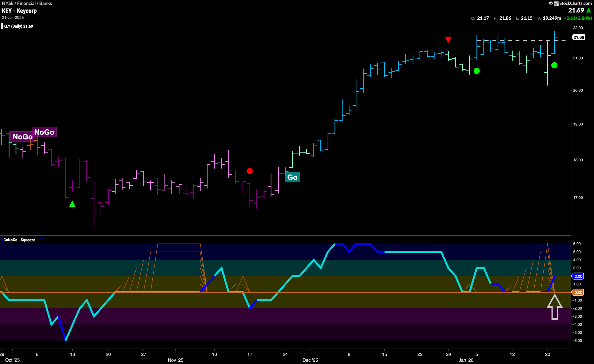The image size is (594, 364).
Task: Toggle the Go label on the chart
Action: [292, 177]
